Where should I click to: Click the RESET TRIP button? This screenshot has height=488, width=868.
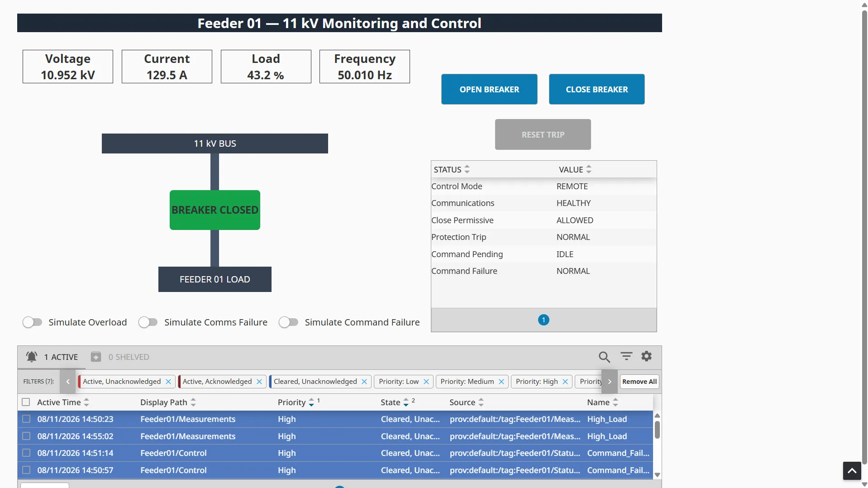pos(543,134)
